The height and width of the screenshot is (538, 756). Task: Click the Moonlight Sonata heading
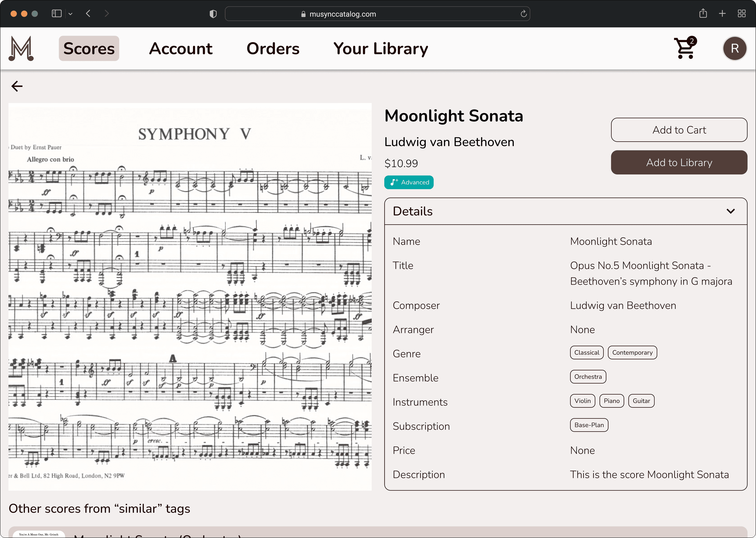tap(453, 116)
